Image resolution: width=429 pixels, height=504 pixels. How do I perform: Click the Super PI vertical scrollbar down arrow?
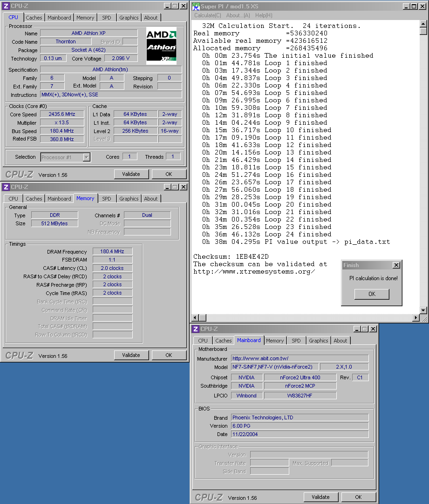(423, 310)
